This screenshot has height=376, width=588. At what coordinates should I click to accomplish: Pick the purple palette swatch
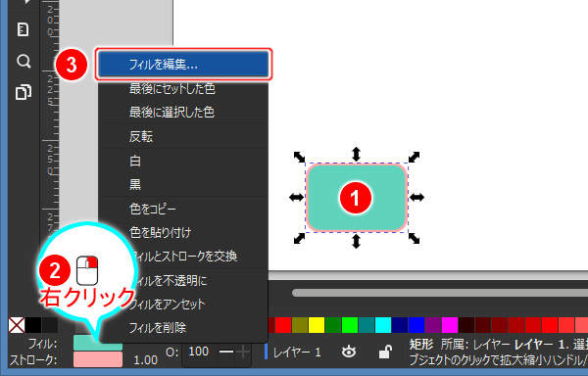(433, 325)
